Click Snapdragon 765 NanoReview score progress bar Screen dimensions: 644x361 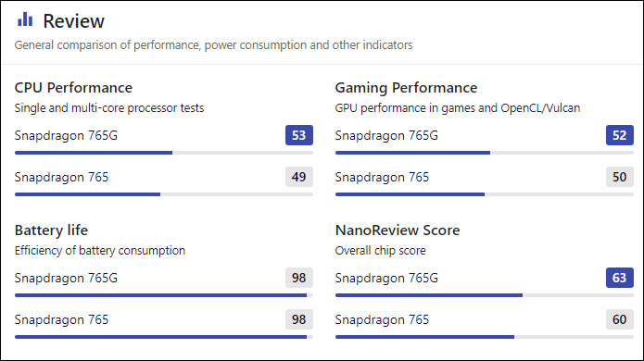pyautogui.click(x=485, y=337)
